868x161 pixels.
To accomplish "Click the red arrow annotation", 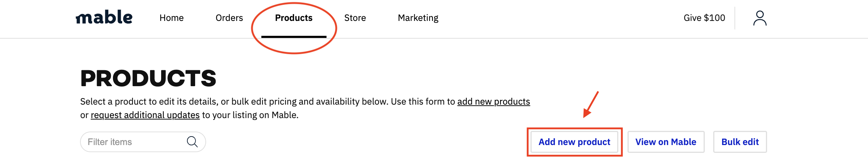I will tap(591, 104).
